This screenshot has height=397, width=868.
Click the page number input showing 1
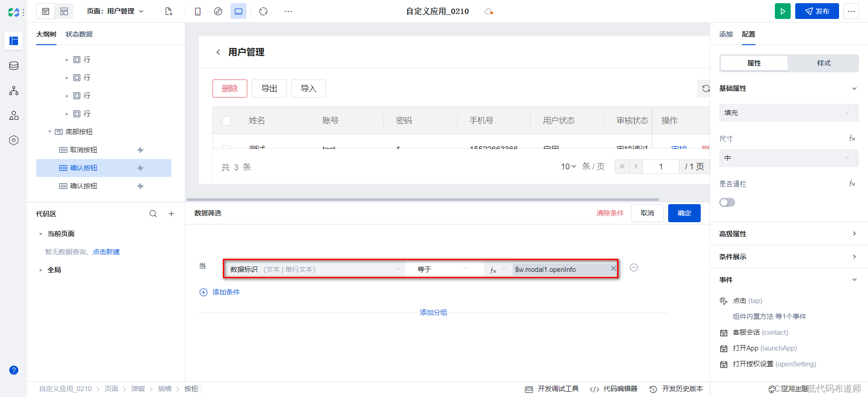pyautogui.click(x=661, y=167)
